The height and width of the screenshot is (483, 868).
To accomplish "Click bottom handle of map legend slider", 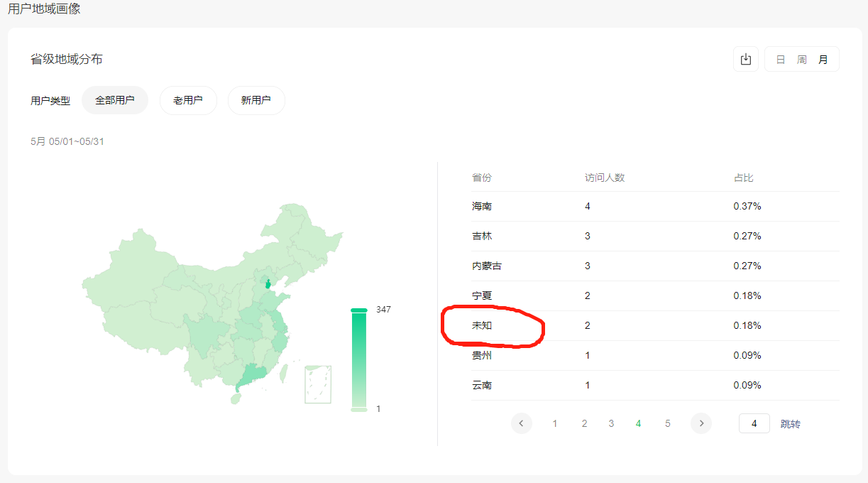I will tap(359, 409).
